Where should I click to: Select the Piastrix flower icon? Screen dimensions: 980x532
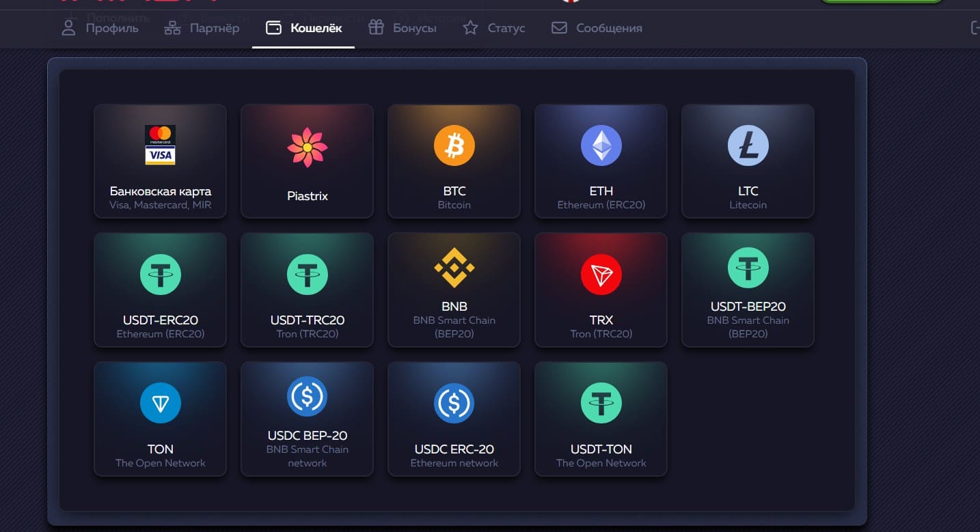pyautogui.click(x=307, y=147)
